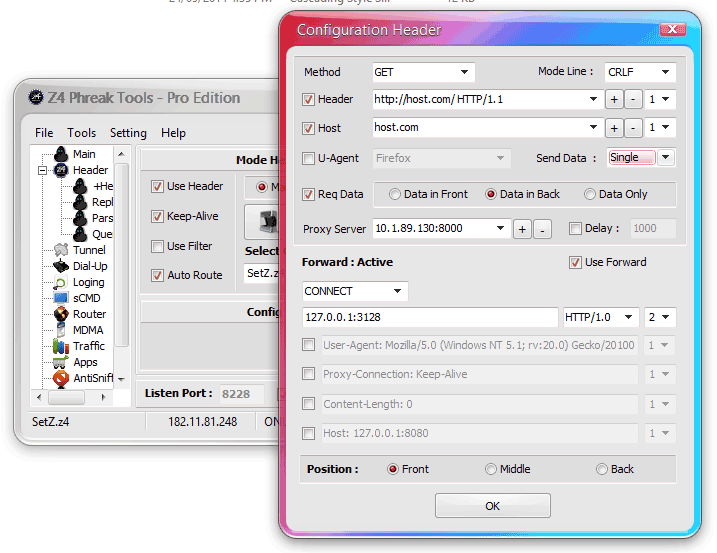Click the Apps cart icon

[x=60, y=363]
